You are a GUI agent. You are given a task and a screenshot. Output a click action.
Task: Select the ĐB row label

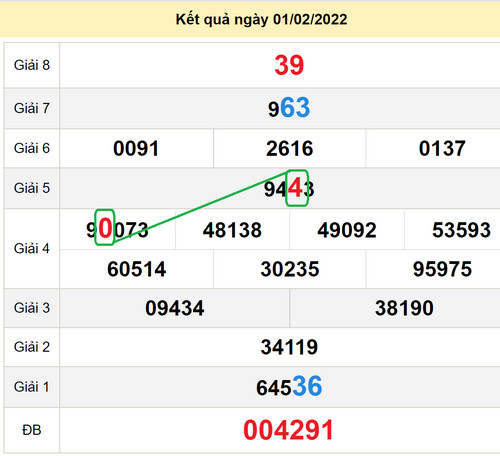32,430
